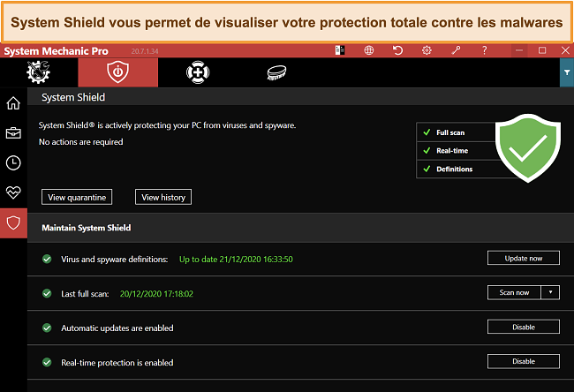Click the large green shield status icon
Screen dimensions: 574x392
pos(528,147)
